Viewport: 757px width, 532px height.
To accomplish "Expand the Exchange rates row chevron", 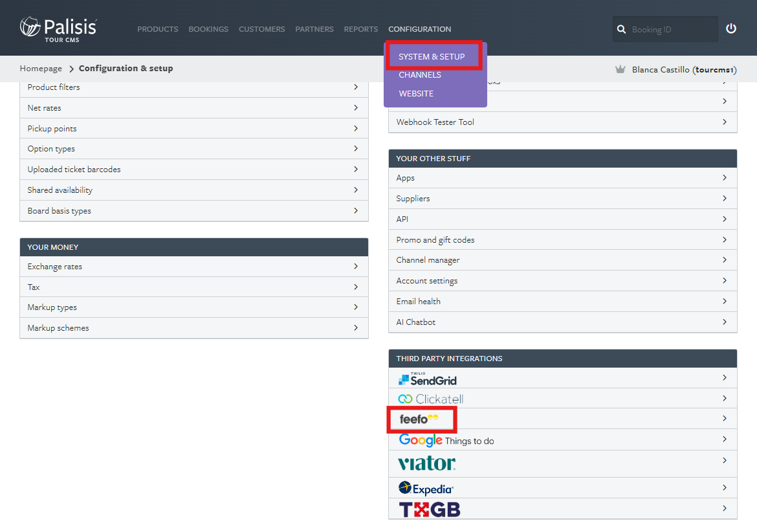I will pos(356,266).
